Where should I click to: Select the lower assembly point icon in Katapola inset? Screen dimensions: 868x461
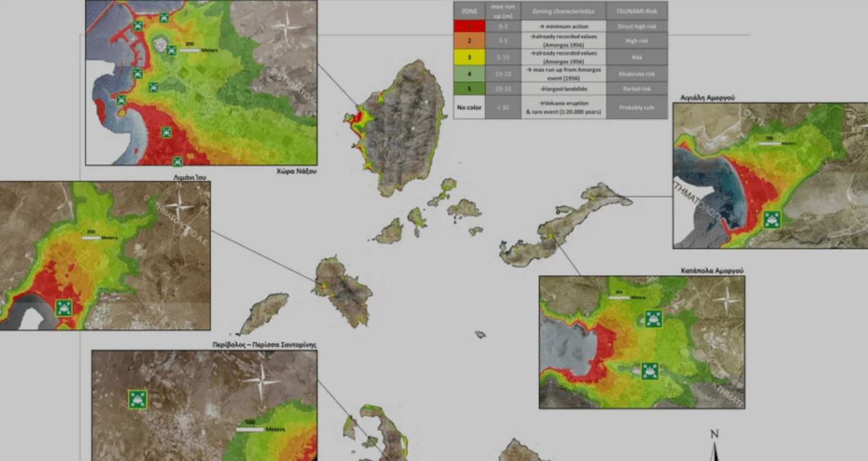(x=649, y=371)
